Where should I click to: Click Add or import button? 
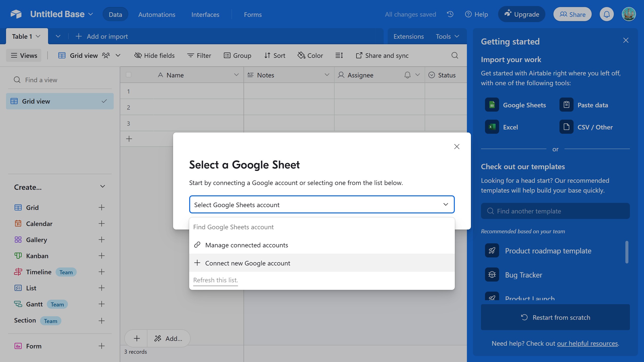(102, 36)
